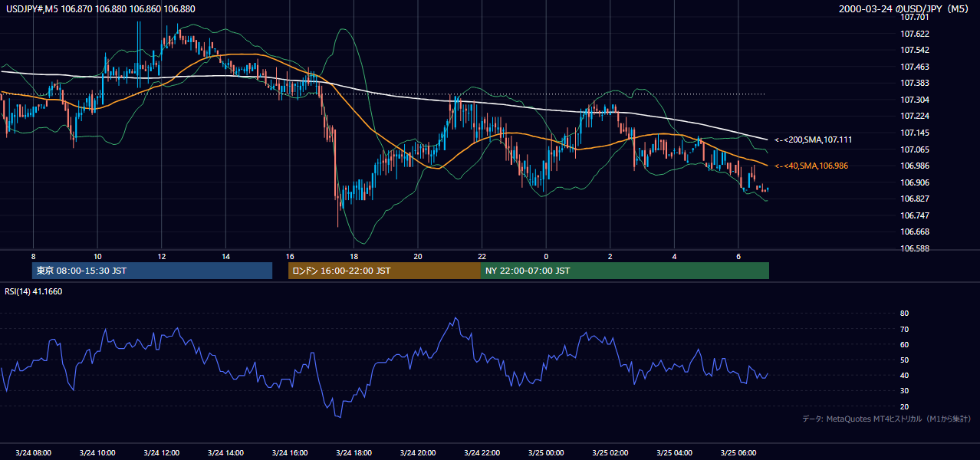Screen dimensions: 980x460
Task: Click the 3/24 20:00 date label
Action: [x=417, y=453]
